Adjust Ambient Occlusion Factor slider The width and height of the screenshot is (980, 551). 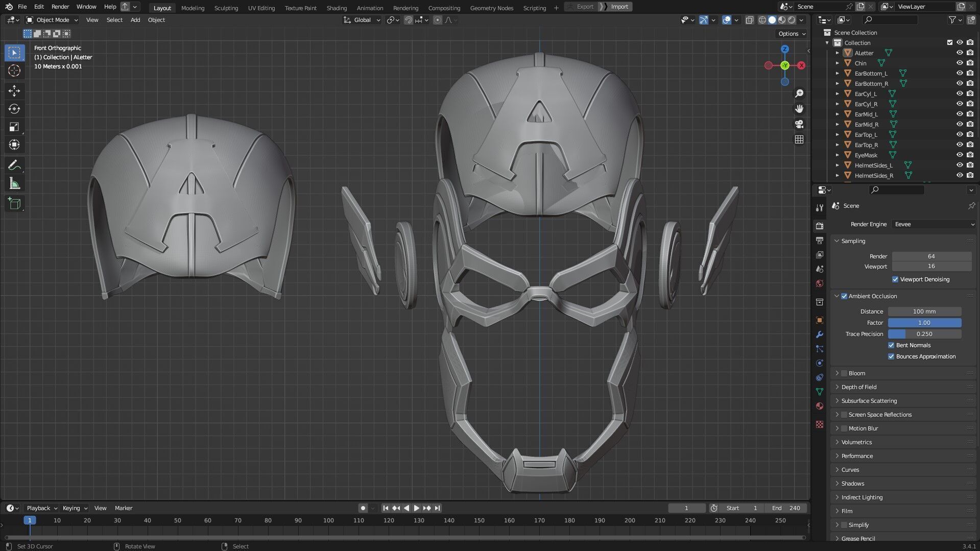click(924, 323)
